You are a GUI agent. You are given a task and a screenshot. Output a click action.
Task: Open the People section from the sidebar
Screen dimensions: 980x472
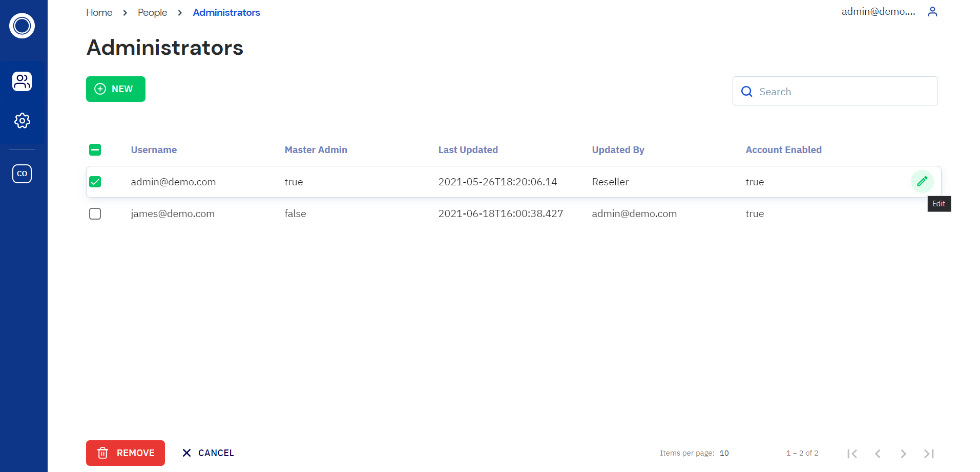click(22, 81)
